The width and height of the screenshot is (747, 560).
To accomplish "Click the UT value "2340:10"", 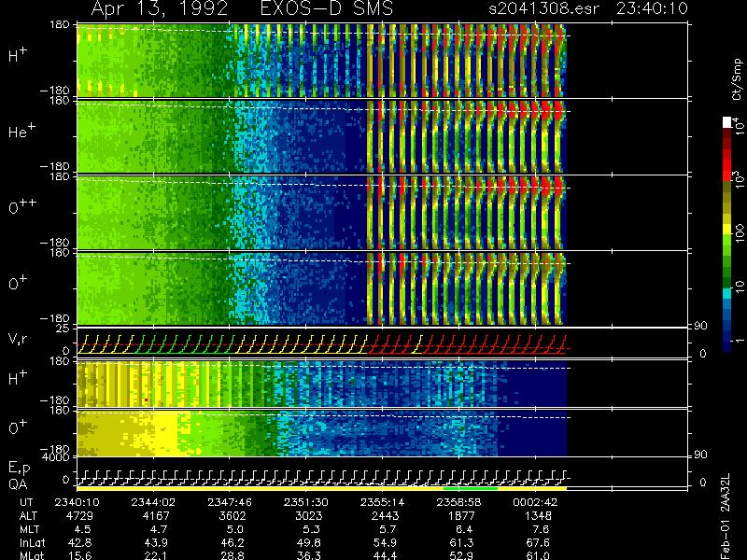I will pyautogui.click(x=77, y=502).
